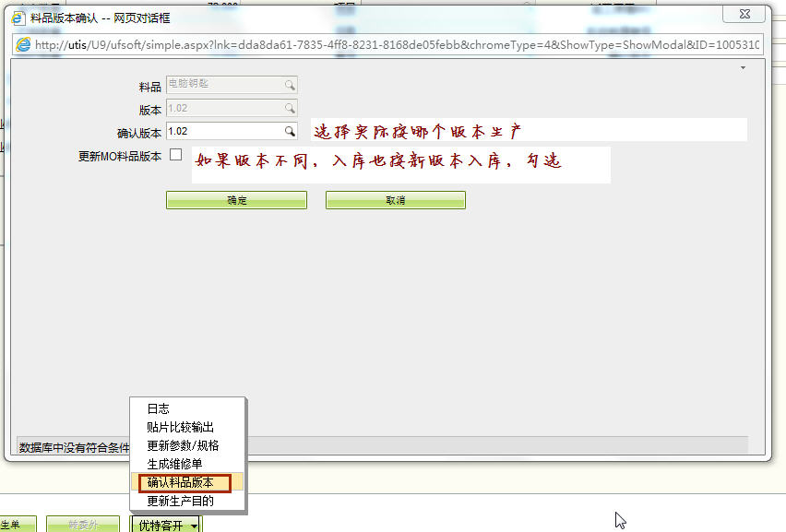Click the magnifier icon in 版本 field
The image size is (786, 532).
tap(290, 109)
